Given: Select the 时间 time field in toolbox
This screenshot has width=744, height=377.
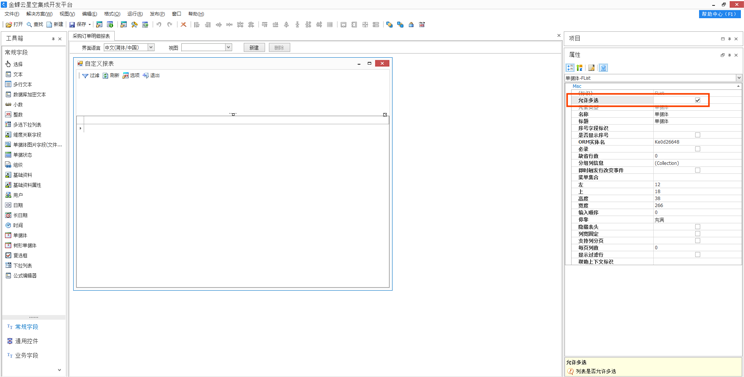Looking at the screenshot, I should point(14,225).
